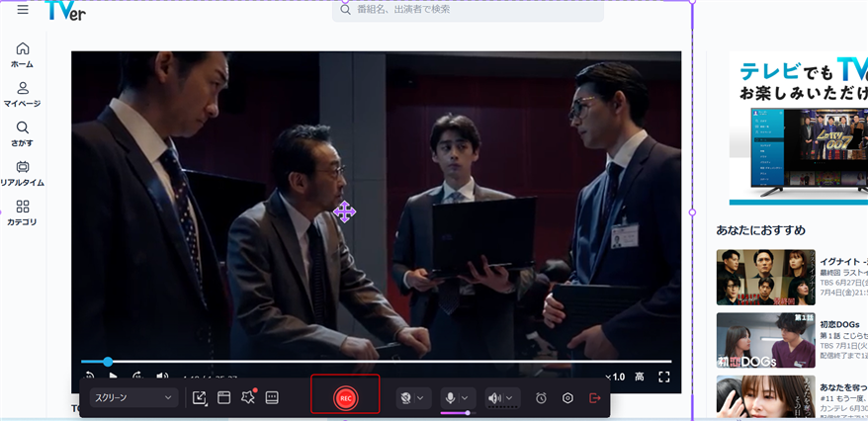The image size is (868, 421).
Task: Click the TVer logo
Action: point(65,11)
